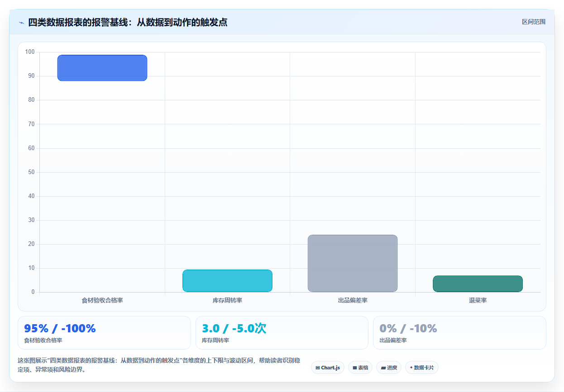
Task: Select the 3.0 / -5.0次 data card
Action: click(282, 333)
